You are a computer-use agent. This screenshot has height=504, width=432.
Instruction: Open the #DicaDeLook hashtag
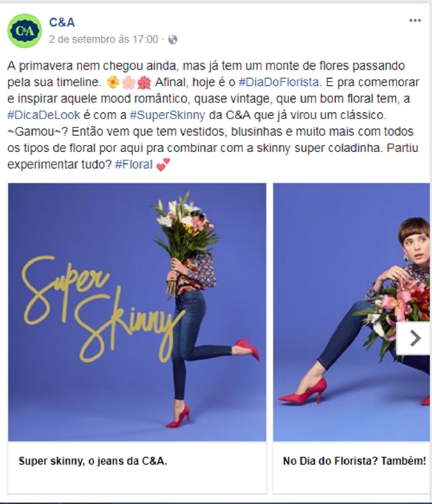pos(44,115)
